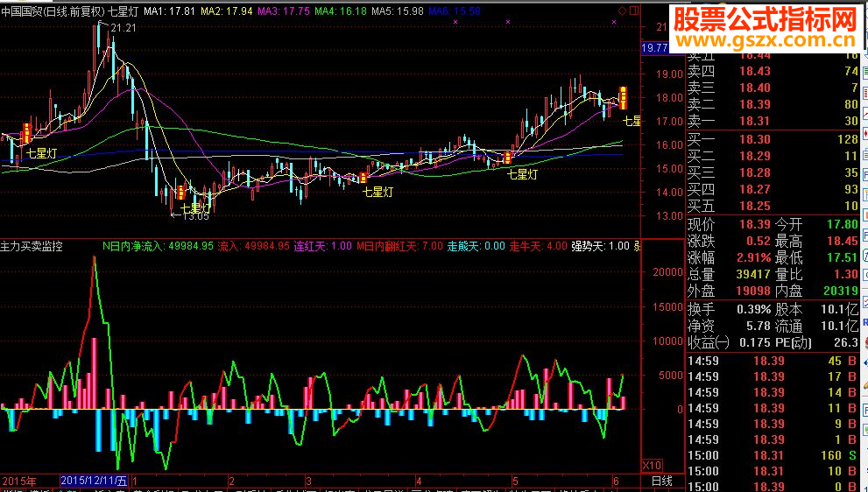Jump to month 6 marker on time axis
868x492 pixels.
pos(616,481)
